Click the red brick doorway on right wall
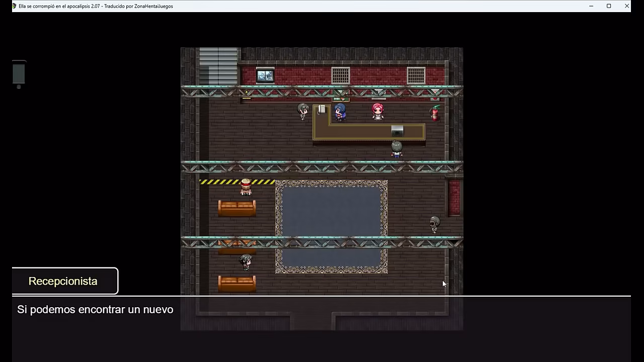Viewport: 644px width, 362px height. [x=454, y=197]
